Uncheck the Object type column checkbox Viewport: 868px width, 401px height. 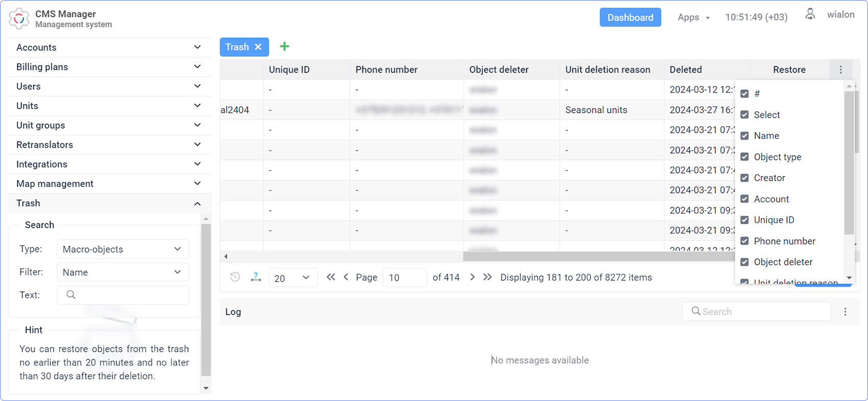click(x=744, y=157)
